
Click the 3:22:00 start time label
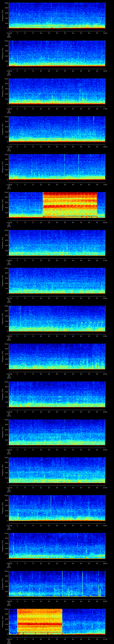click(x=9, y=336)
